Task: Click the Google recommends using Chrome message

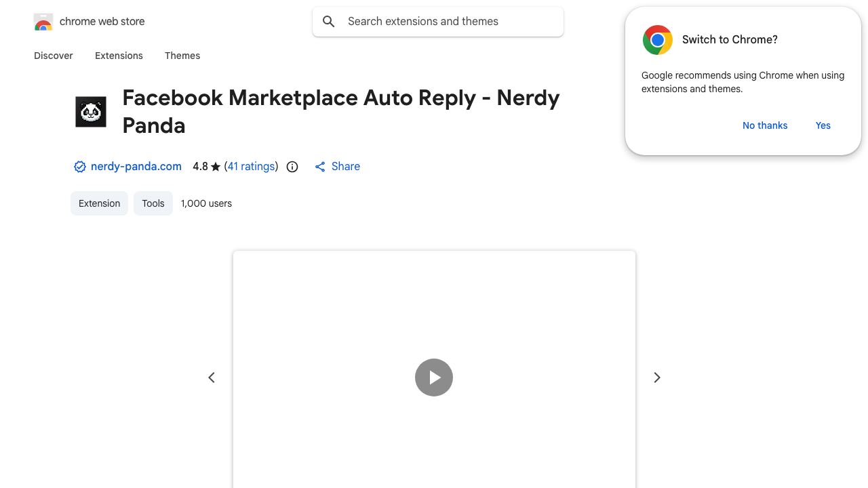Action: point(743,82)
